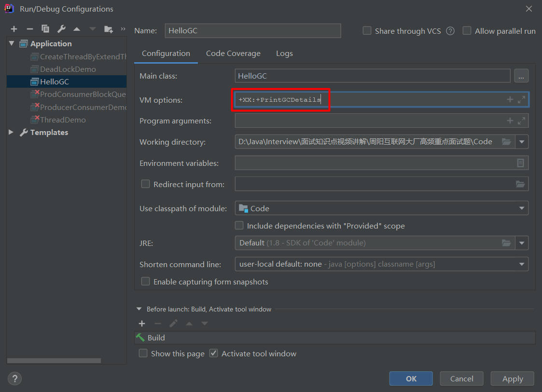Collapse the Application tree node
The width and height of the screenshot is (542, 392).
tap(12, 43)
